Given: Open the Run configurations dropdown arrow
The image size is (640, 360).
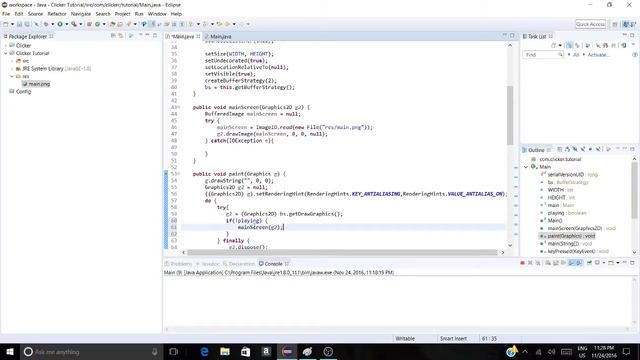Looking at the screenshot, I should 67,24.
